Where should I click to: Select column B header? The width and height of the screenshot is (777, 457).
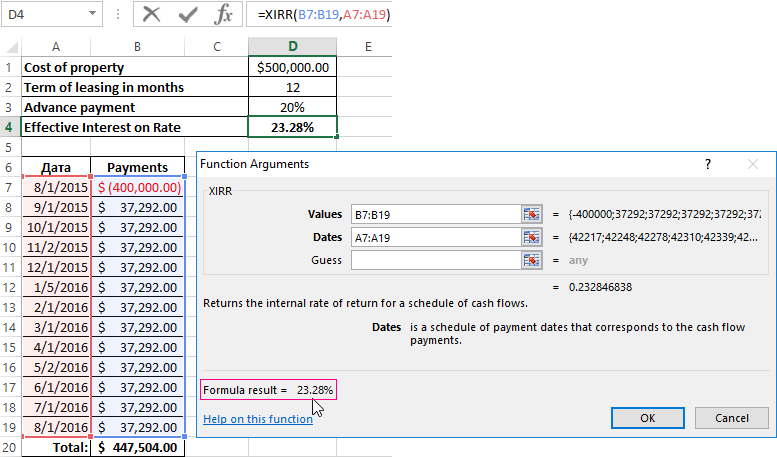pos(137,47)
